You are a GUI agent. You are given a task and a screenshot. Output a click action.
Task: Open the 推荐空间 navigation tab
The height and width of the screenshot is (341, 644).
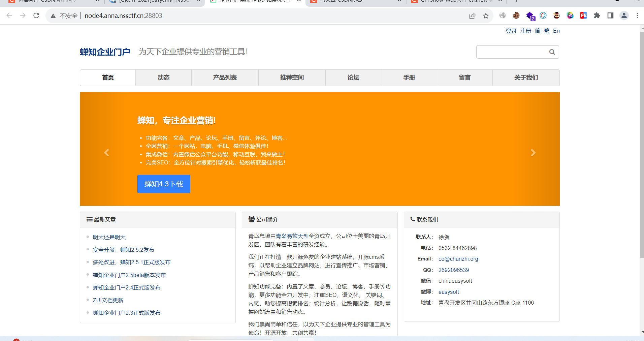(292, 77)
